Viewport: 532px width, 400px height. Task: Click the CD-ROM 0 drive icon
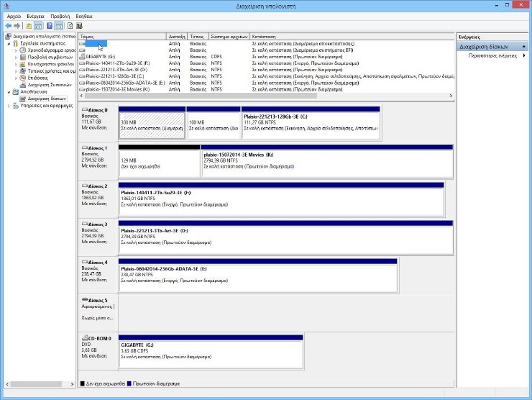pyautogui.click(x=85, y=338)
